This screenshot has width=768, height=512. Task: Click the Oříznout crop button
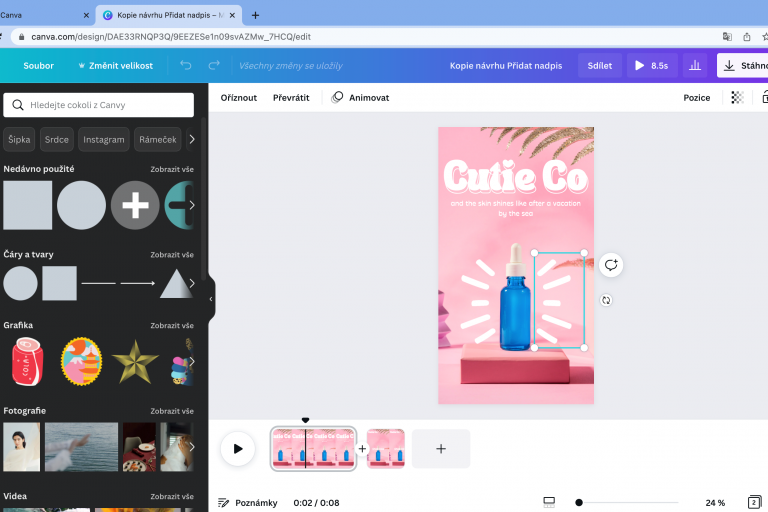[239, 98]
